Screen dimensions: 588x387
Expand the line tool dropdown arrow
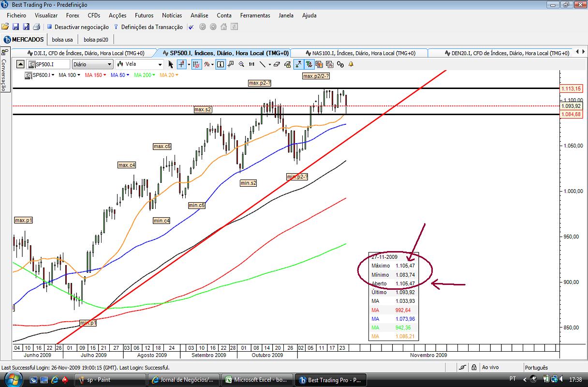point(269,64)
